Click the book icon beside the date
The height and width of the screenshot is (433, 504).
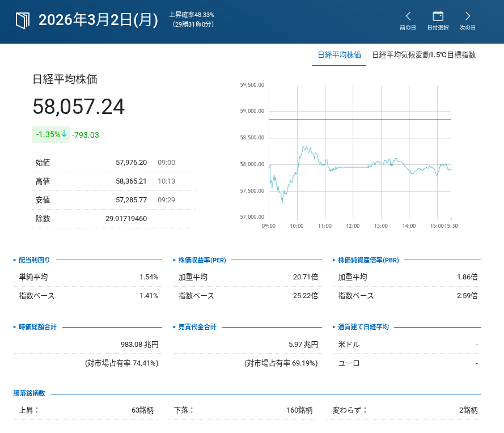coord(22,20)
